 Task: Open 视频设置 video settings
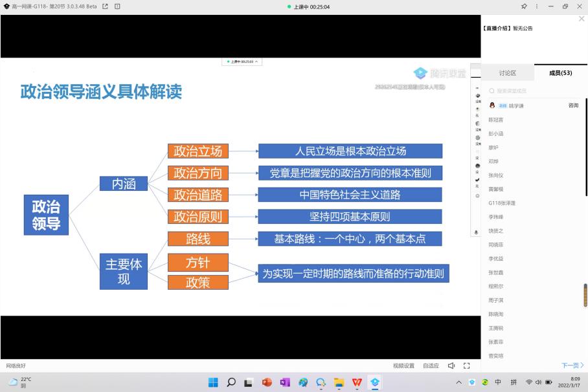point(403,365)
